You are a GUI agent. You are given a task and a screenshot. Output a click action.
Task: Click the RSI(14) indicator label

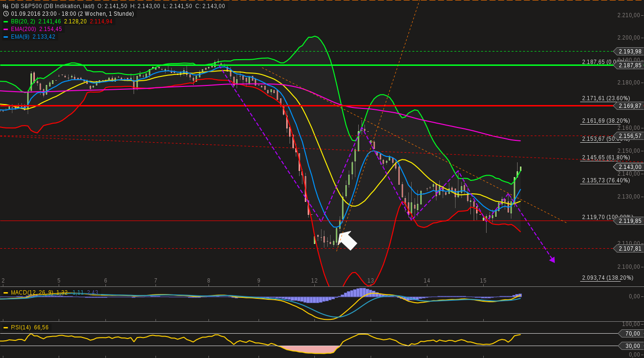[21, 327]
